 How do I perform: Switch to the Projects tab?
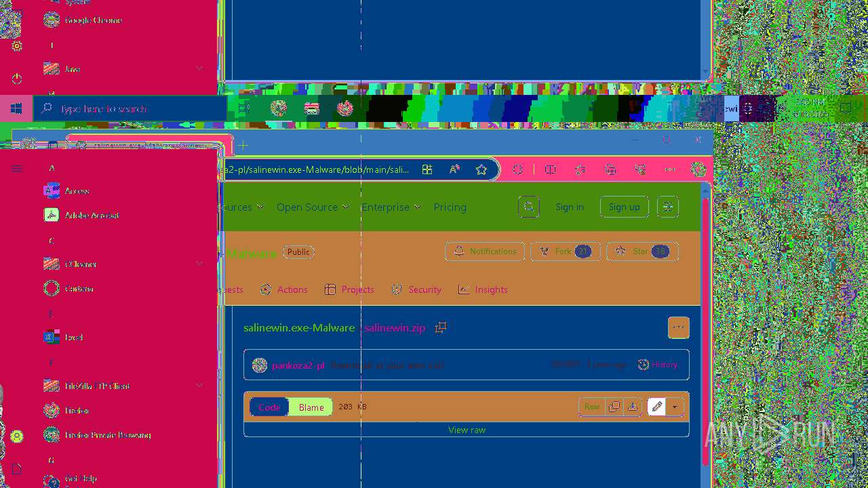(349, 289)
